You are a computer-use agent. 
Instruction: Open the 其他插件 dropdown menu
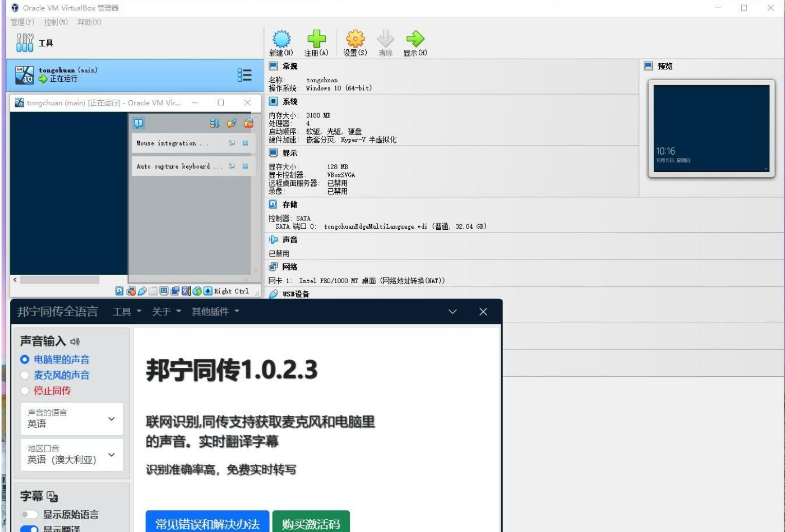pos(216,311)
